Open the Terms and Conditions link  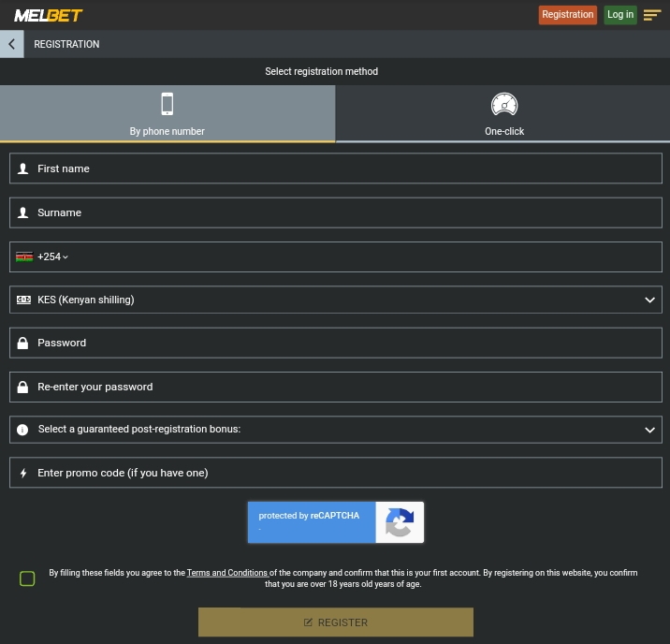(227, 573)
